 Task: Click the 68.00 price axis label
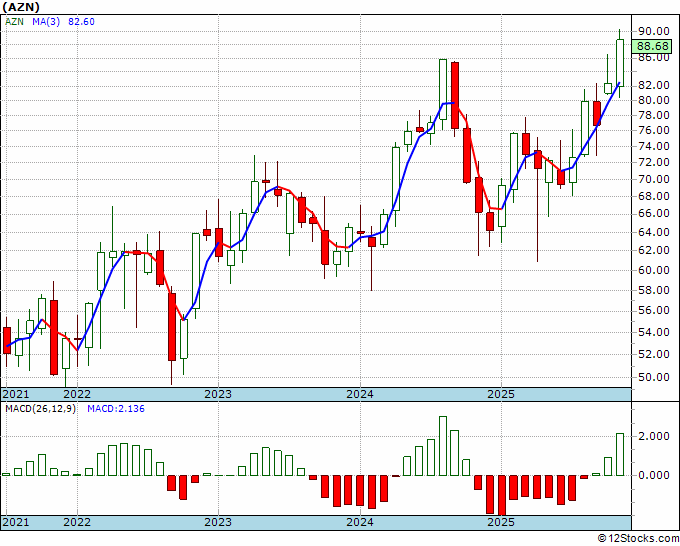[653, 196]
